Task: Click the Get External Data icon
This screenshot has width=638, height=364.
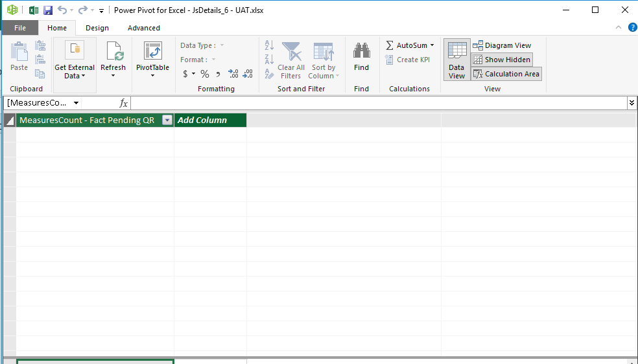Action: tap(75, 51)
